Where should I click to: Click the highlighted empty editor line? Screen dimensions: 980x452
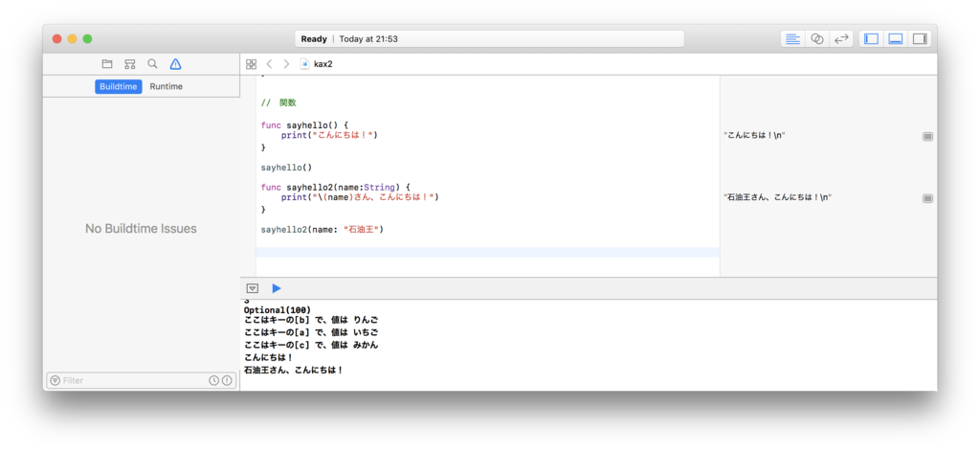[x=487, y=252]
